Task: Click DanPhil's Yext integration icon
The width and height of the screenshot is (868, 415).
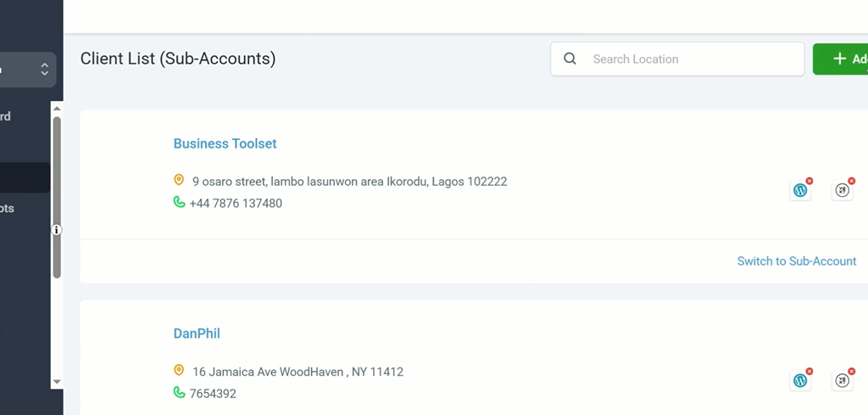Action: [x=842, y=380]
